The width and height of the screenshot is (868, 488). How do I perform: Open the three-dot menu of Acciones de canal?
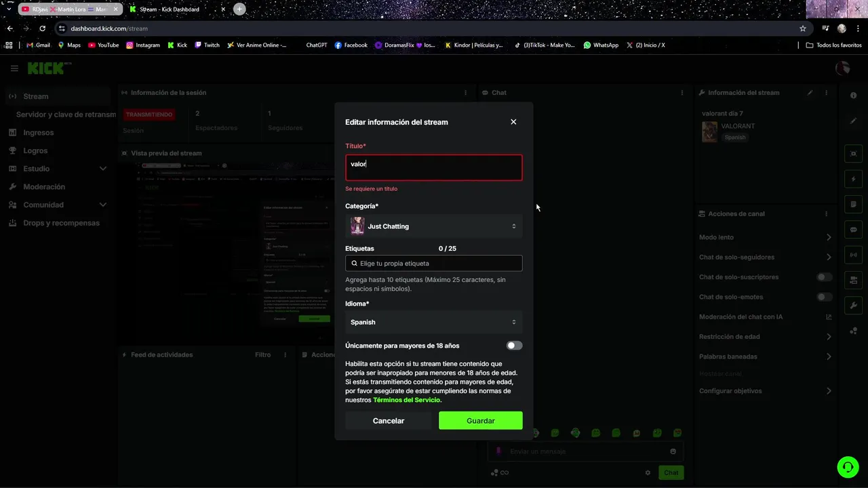point(826,213)
